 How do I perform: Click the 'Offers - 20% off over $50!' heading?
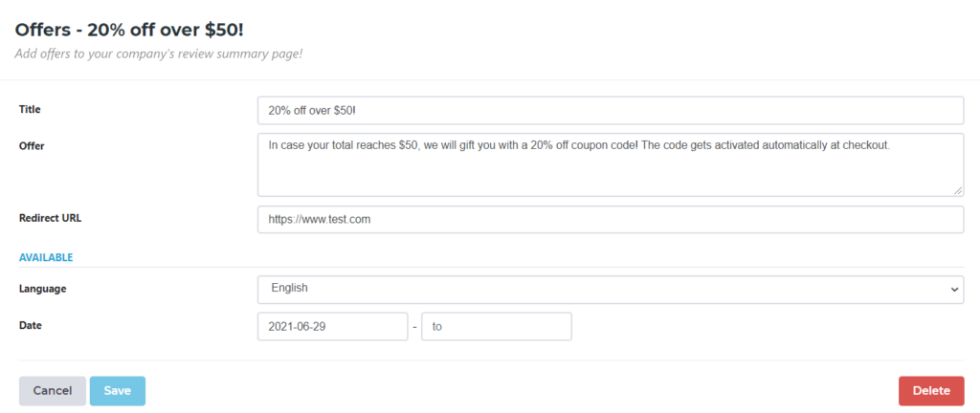tap(128, 30)
